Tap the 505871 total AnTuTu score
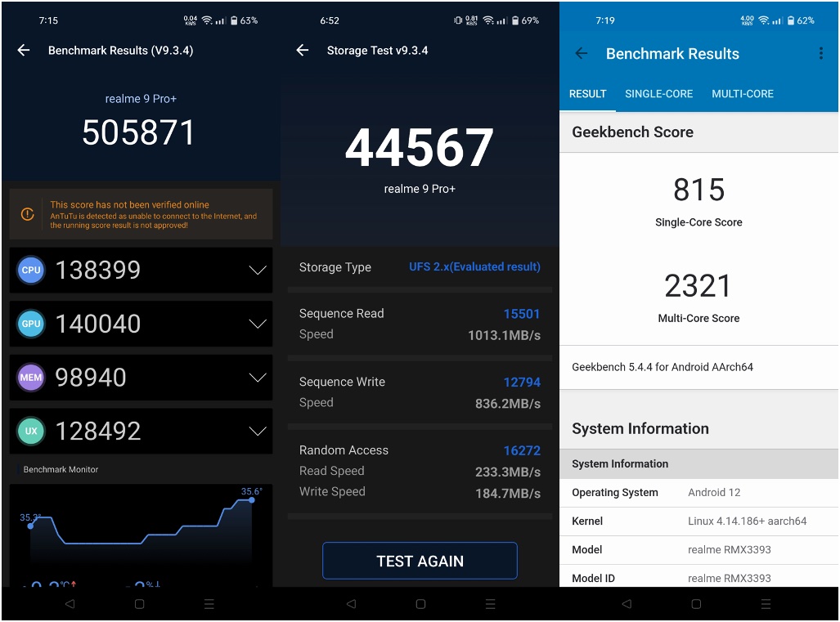 [x=138, y=132]
